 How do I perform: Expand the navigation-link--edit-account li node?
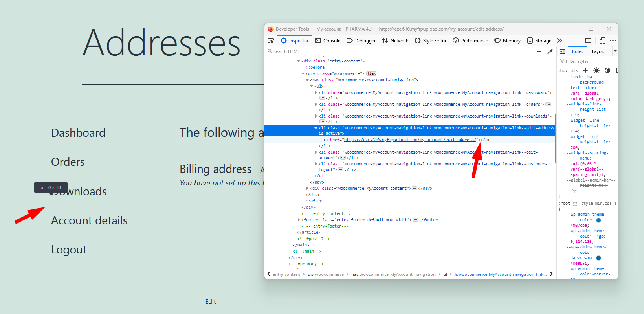tap(316, 152)
